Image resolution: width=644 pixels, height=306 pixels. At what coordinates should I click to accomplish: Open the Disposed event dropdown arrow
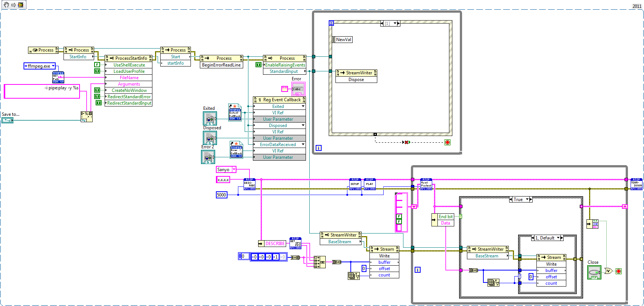tap(303, 125)
